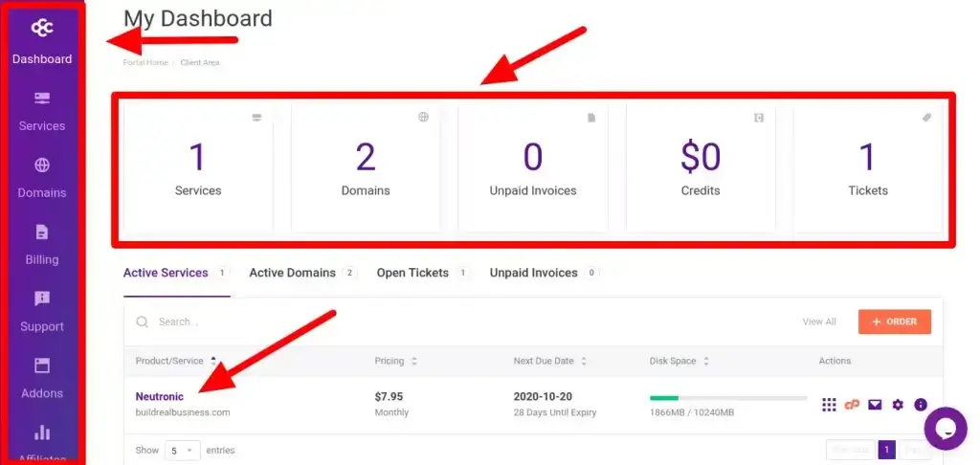
Task: Open the Domains globe icon
Action: [42, 166]
